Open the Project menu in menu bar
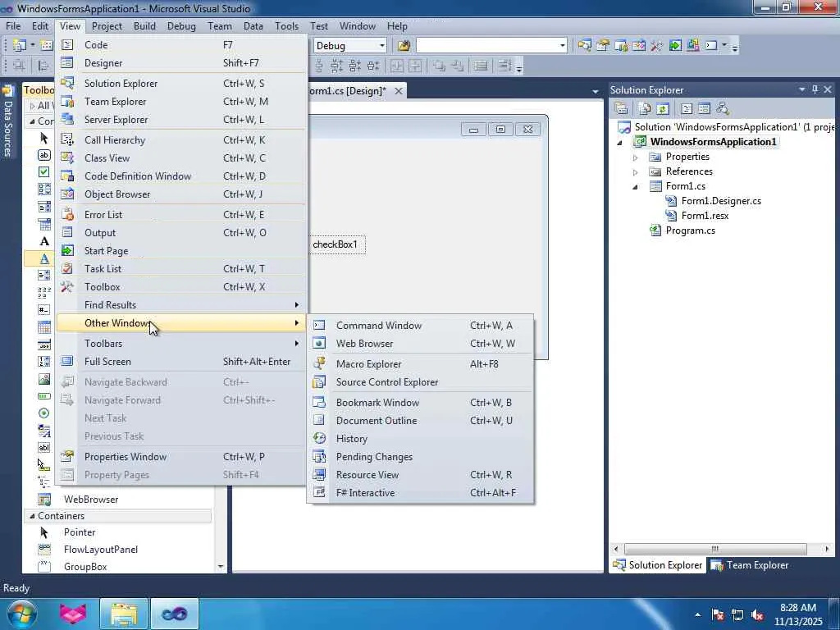This screenshot has height=630, width=840. pyautogui.click(x=107, y=25)
